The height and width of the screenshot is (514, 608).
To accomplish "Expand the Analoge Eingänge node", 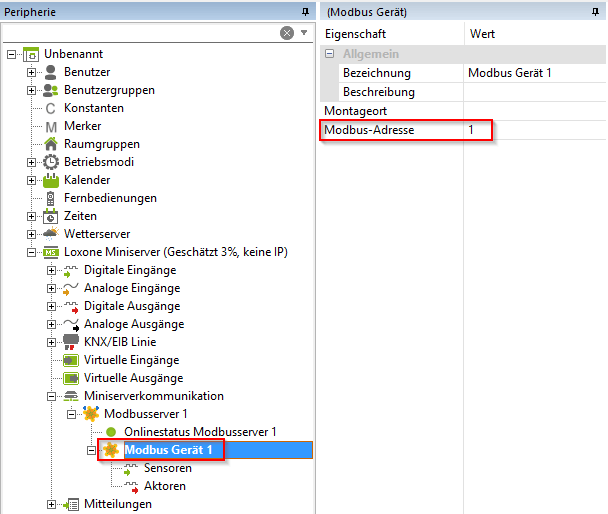I will click(51, 288).
